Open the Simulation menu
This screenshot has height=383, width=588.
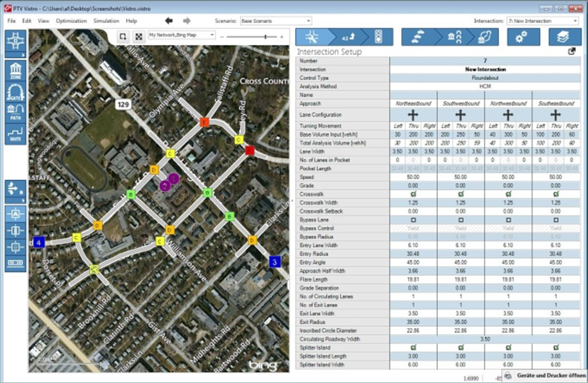106,21
